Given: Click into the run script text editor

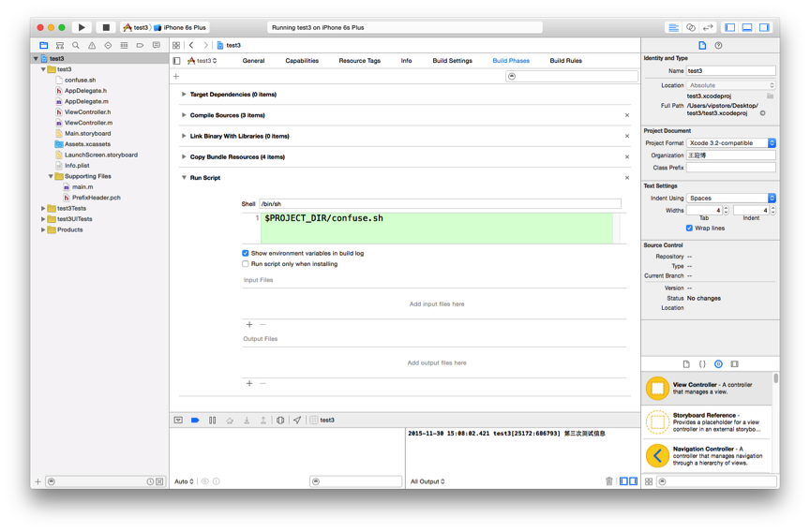Looking at the screenshot, I should click(x=437, y=229).
